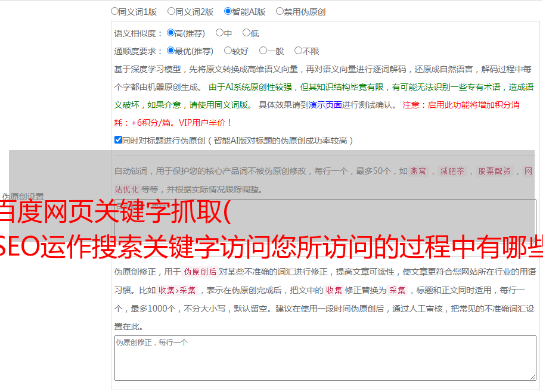
Task: Click the 伪原创设置 label
Action: 23,197
